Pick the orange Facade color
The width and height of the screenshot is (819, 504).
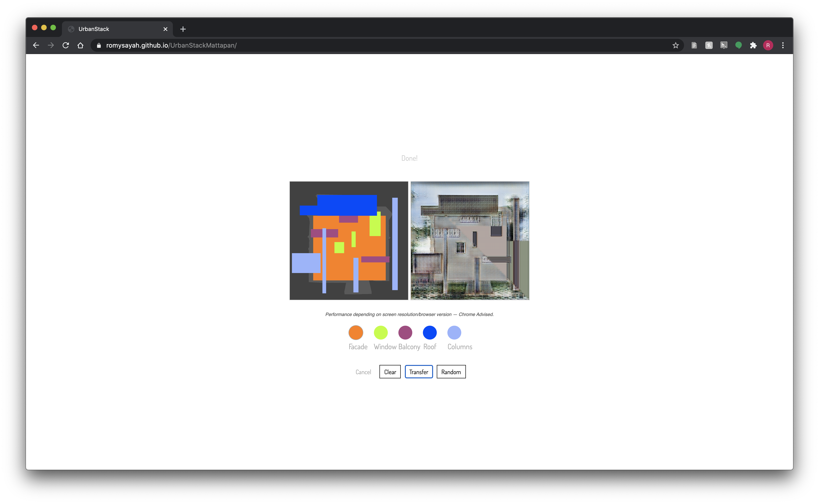tap(356, 333)
